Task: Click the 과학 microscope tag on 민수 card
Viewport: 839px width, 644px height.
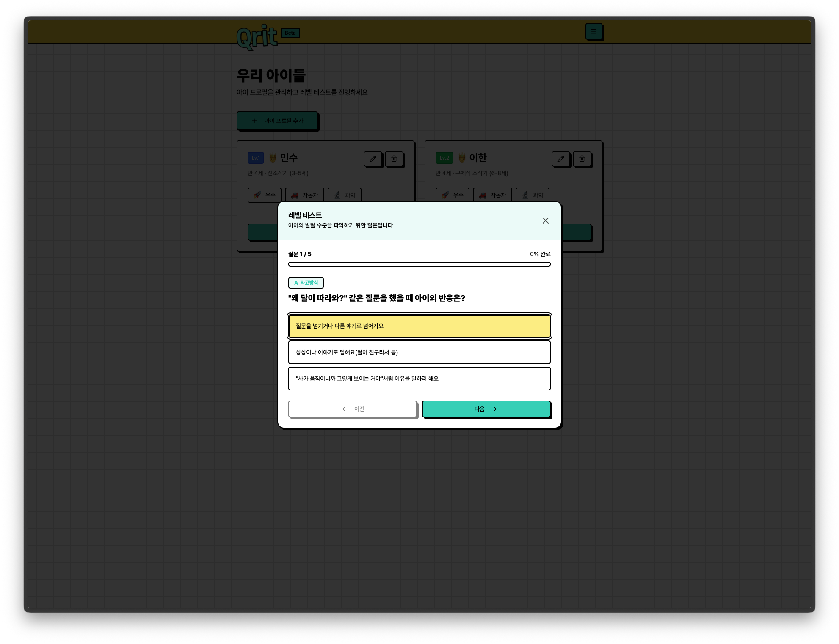Action: coord(345,195)
